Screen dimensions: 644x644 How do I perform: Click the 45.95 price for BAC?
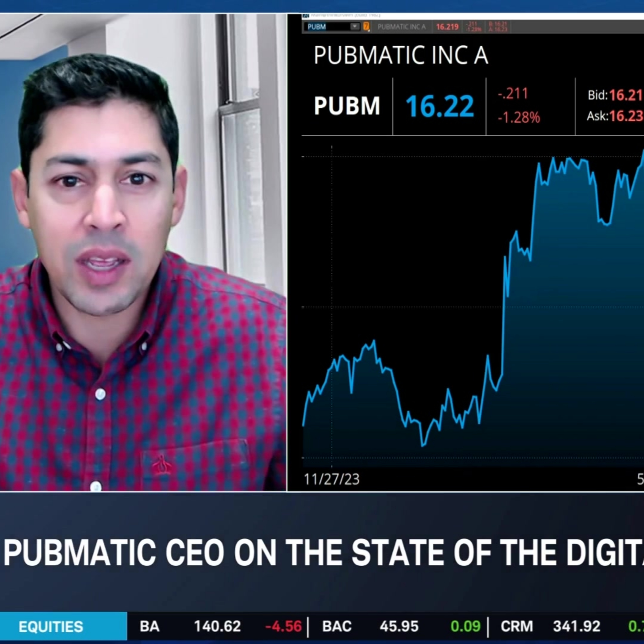click(399, 627)
